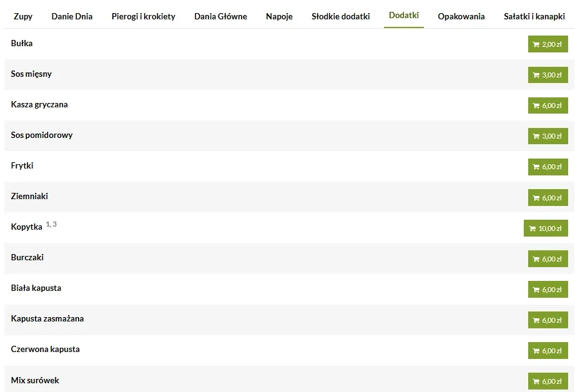Screen dimensions: 575x392
Task: Add Ziemniaki to the order
Action: pyautogui.click(x=548, y=198)
